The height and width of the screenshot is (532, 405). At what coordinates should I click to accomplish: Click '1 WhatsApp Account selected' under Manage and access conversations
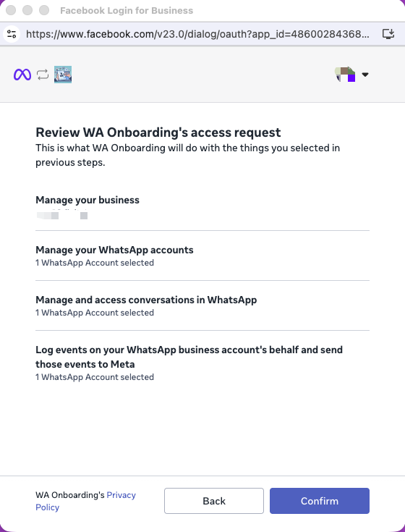(95, 313)
